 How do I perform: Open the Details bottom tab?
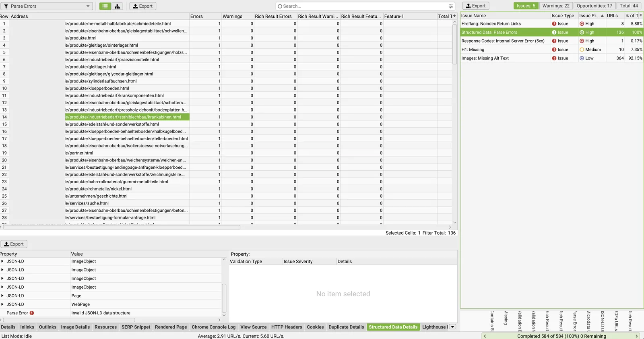click(8, 327)
